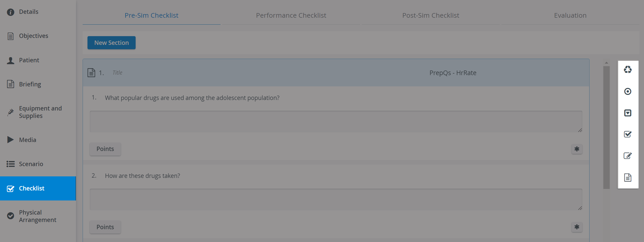Select the dropdown question type icon

pos(628,113)
